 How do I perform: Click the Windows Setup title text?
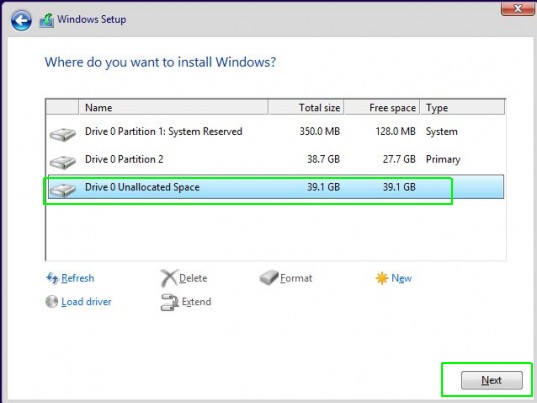91,20
